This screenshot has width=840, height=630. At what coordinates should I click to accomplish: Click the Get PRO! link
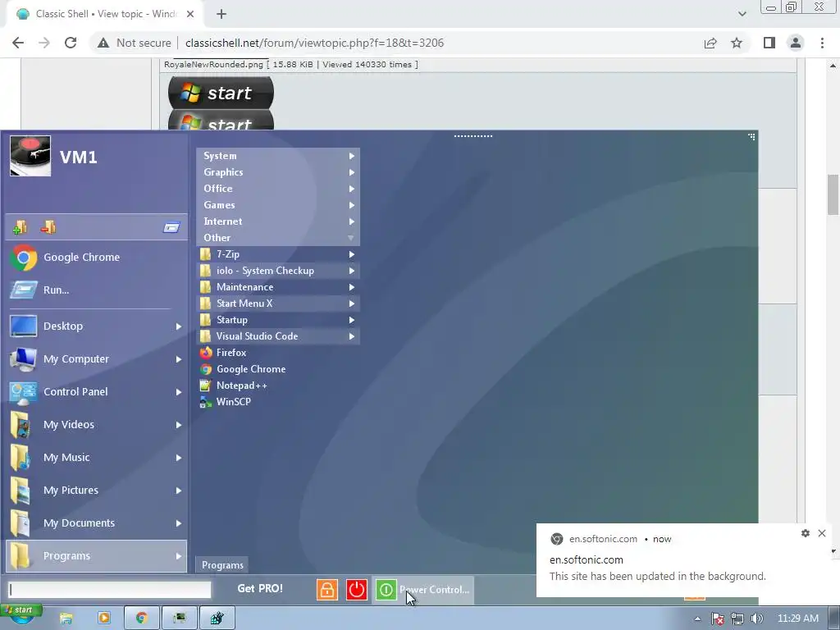pyautogui.click(x=260, y=588)
